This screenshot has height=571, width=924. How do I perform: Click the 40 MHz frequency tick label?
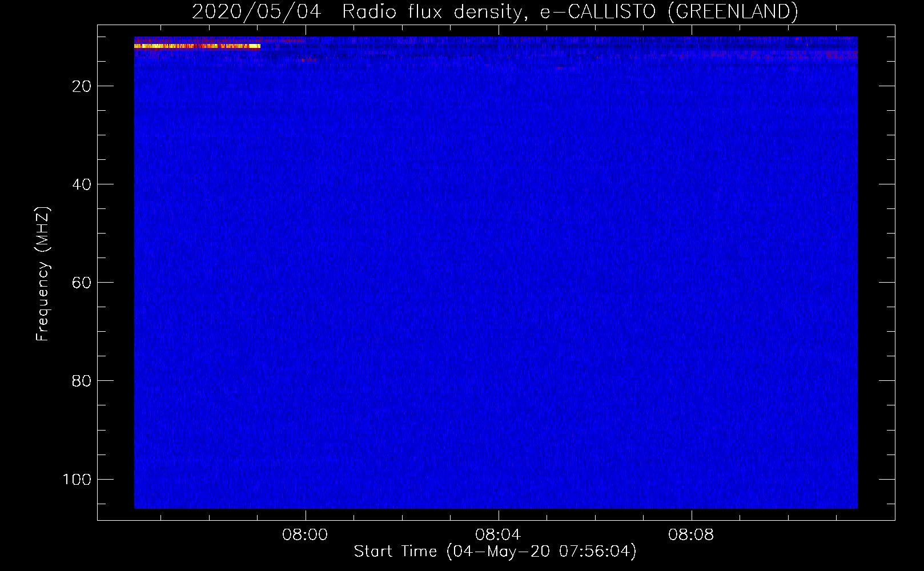coord(82,184)
